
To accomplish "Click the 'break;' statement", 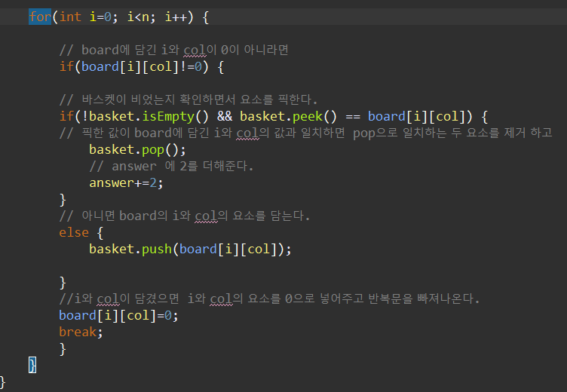I will click(81, 332).
